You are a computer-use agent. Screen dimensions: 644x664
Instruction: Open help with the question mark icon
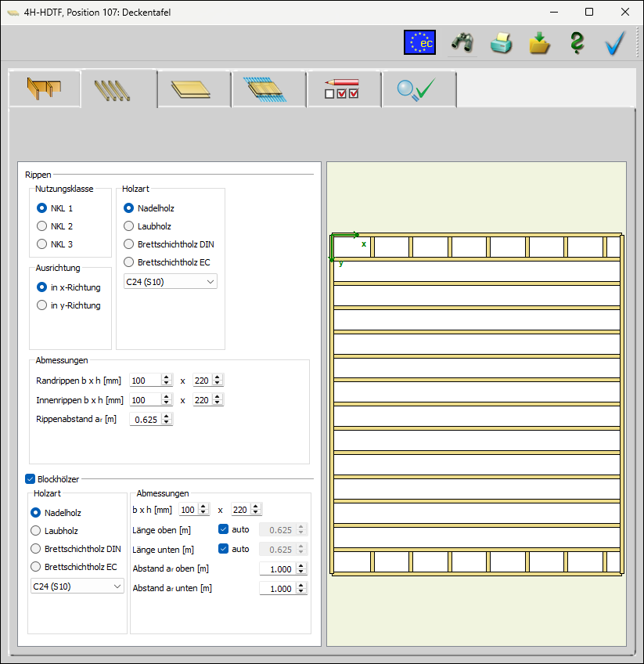click(577, 42)
